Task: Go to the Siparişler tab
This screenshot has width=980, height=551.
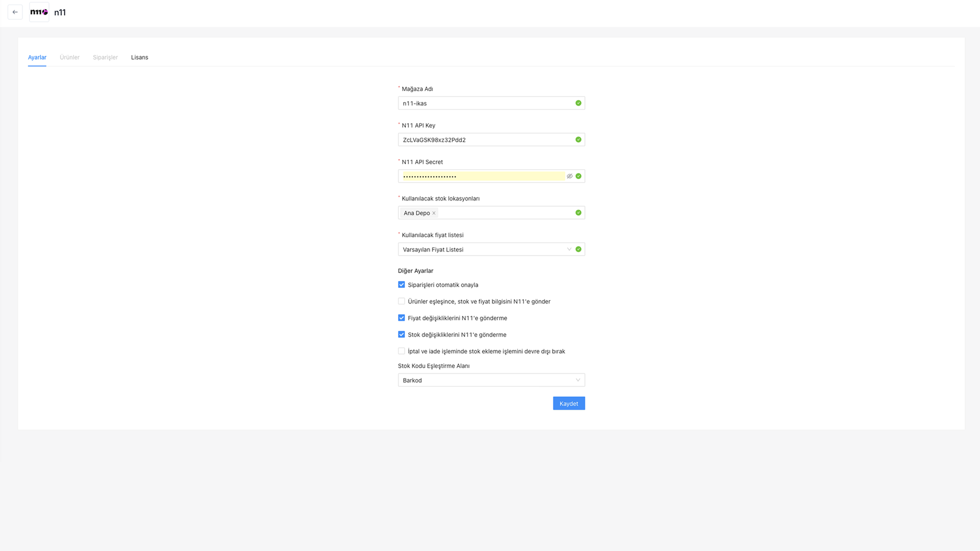Action: tap(105, 57)
